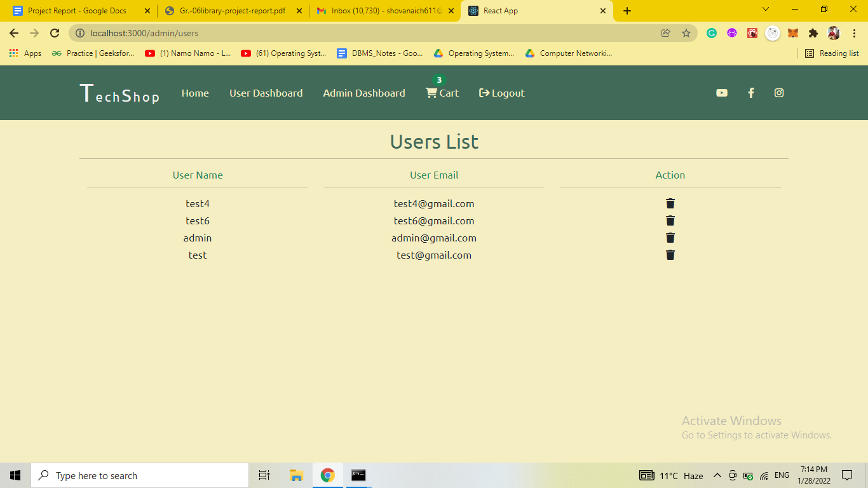Screen dimensions: 868x488
Task: Delete user admin with trash icon
Action: (x=670, y=238)
